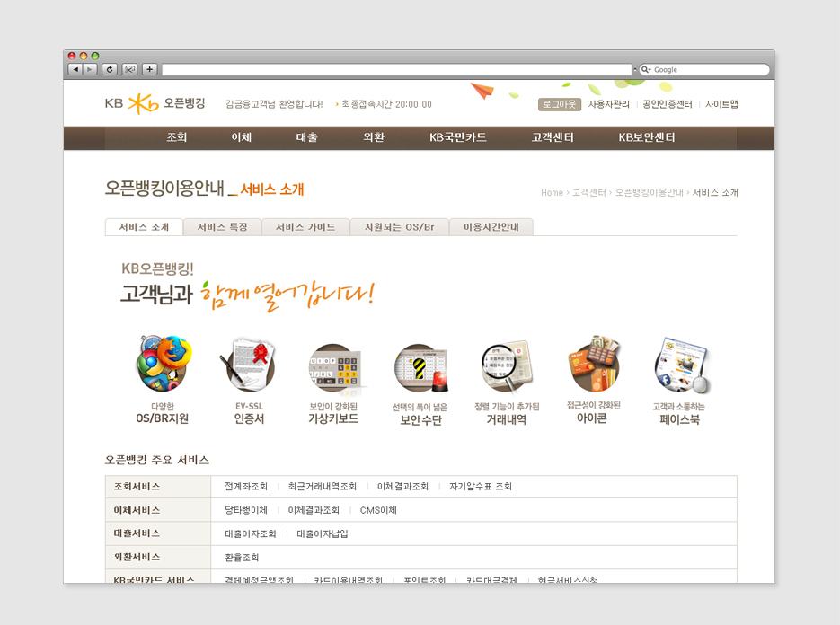This screenshot has width=840, height=625.
Task: Zoom the browser with green button
Action: click(95, 56)
